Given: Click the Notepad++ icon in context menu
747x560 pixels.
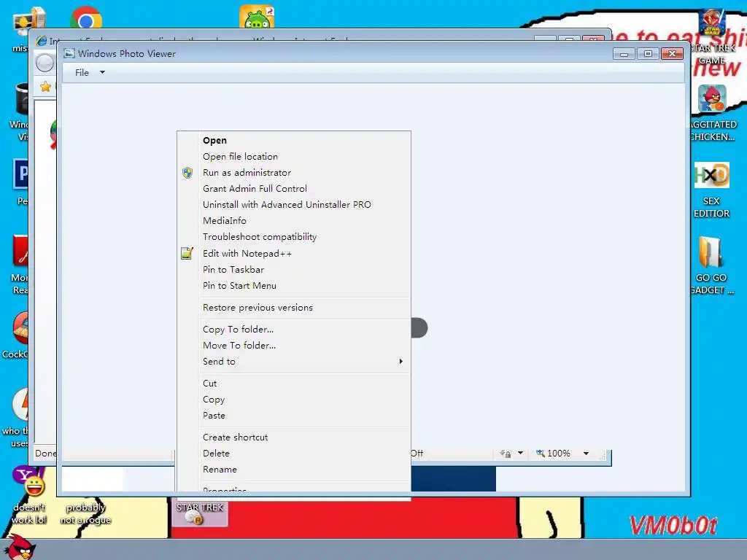Looking at the screenshot, I should (x=187, y=253).
